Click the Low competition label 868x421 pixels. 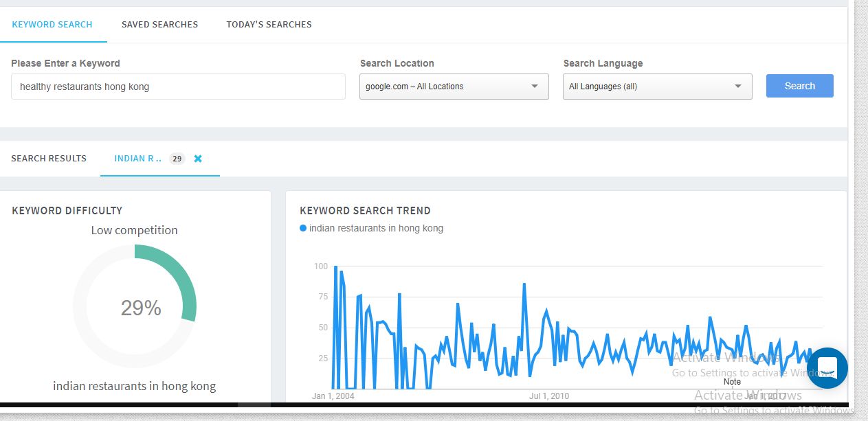coord(134,230)
